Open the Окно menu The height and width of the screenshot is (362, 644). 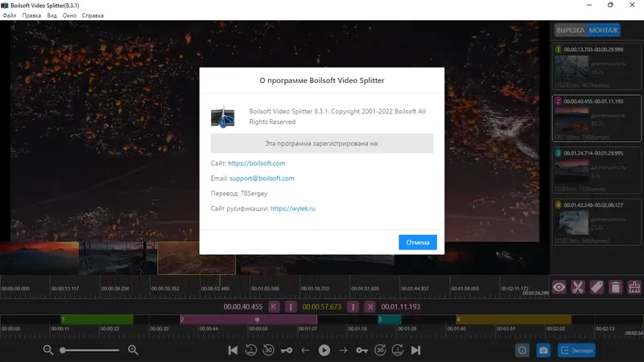pyautogui.click(x=69, y=15)
